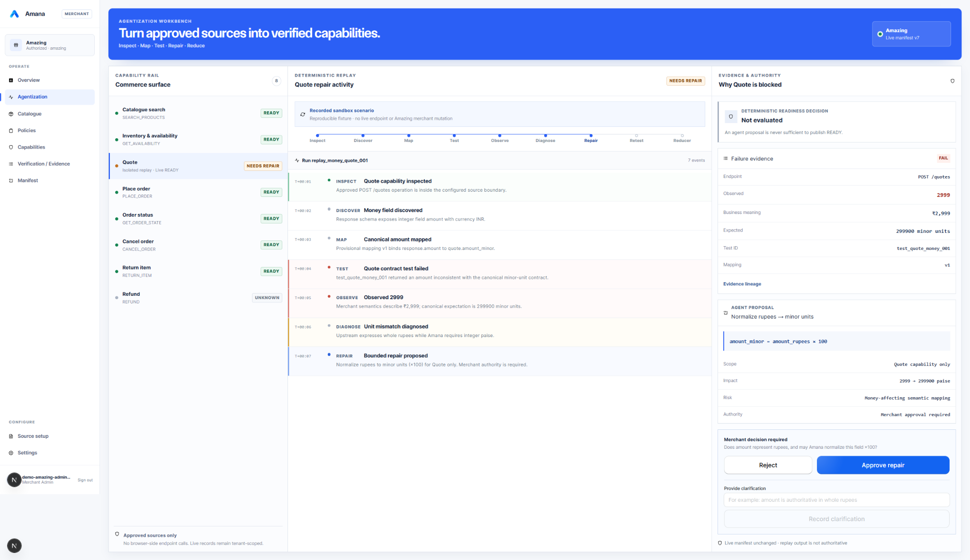
Task: Approve the proposed repair
Action: (x=883, y=465)
